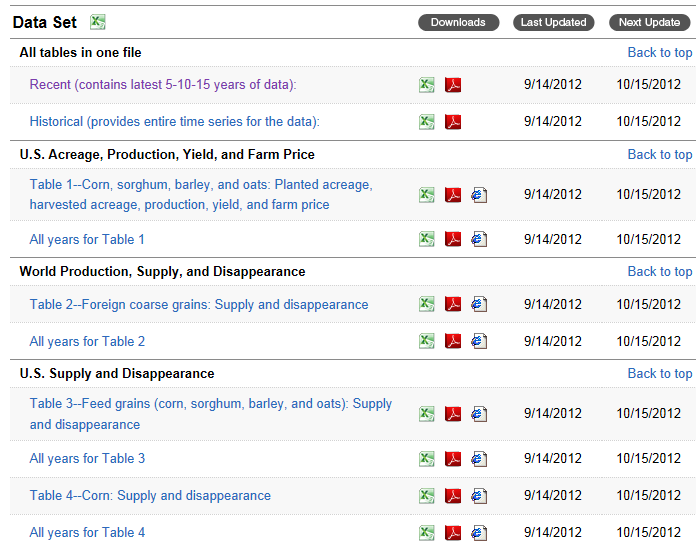Click the Last Updated column header
This screenshot has height=541, width=698.
(553, 22)
